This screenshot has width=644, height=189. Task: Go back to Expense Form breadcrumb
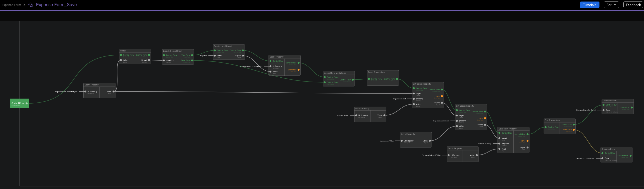tap(11, 5)
